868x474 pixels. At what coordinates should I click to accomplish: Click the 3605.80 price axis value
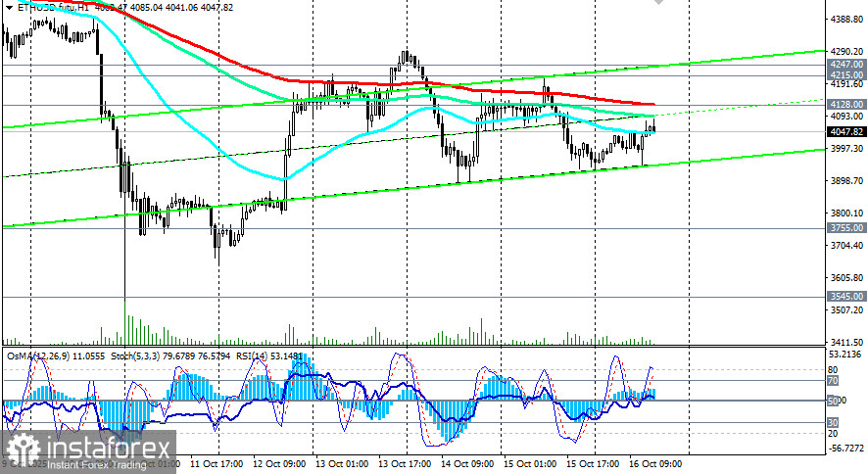click(x=847, y=278)
